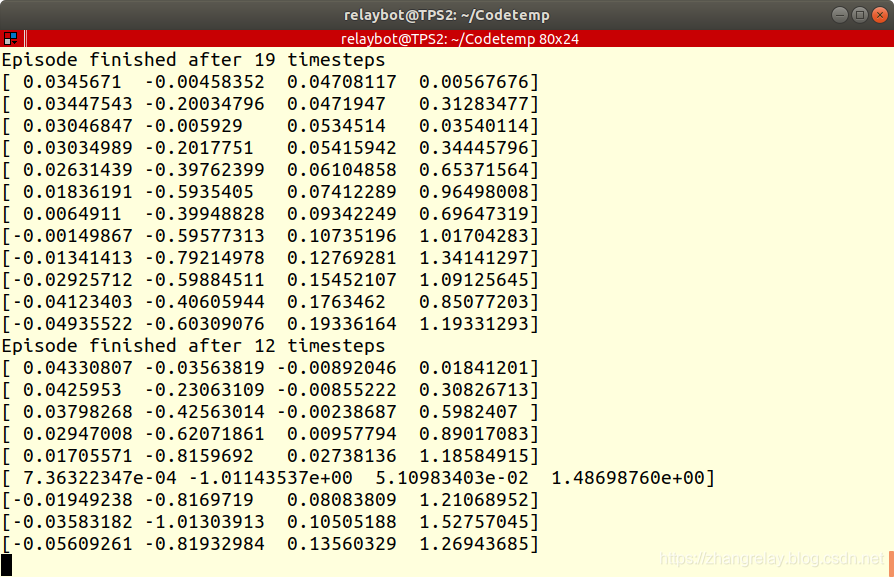Viewport: 894px width, 577px height.
Task: Click the value -0.04935522
Action: tap(72, 324)
